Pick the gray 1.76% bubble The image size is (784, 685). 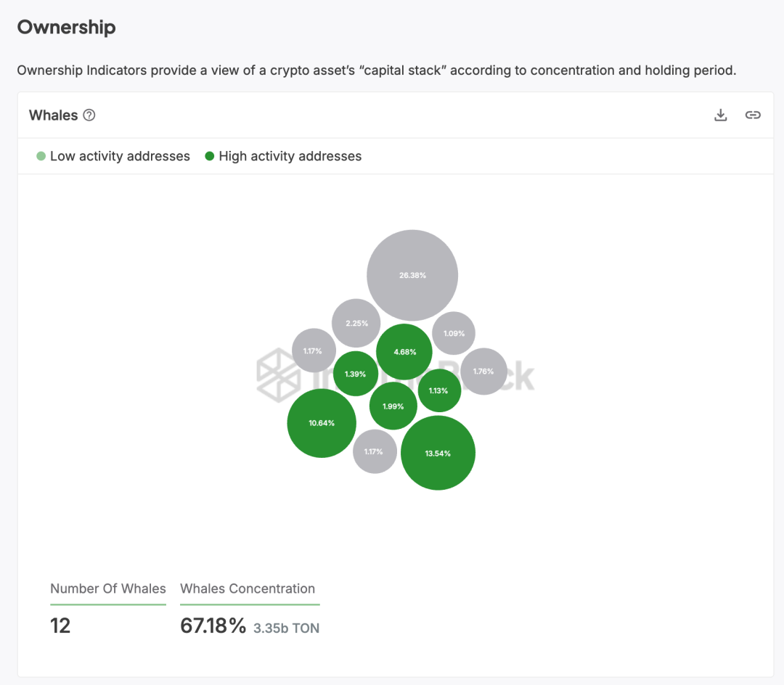(483, 371)
